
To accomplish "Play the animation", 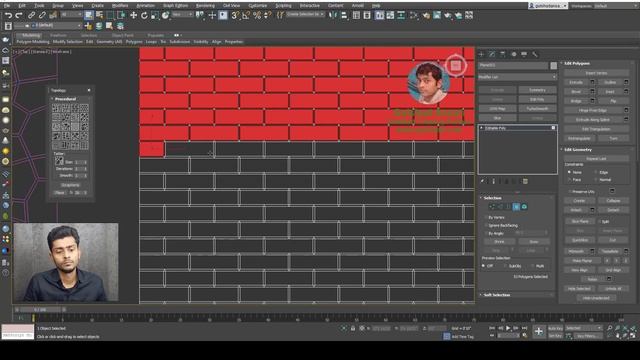I will coord(508,328).
